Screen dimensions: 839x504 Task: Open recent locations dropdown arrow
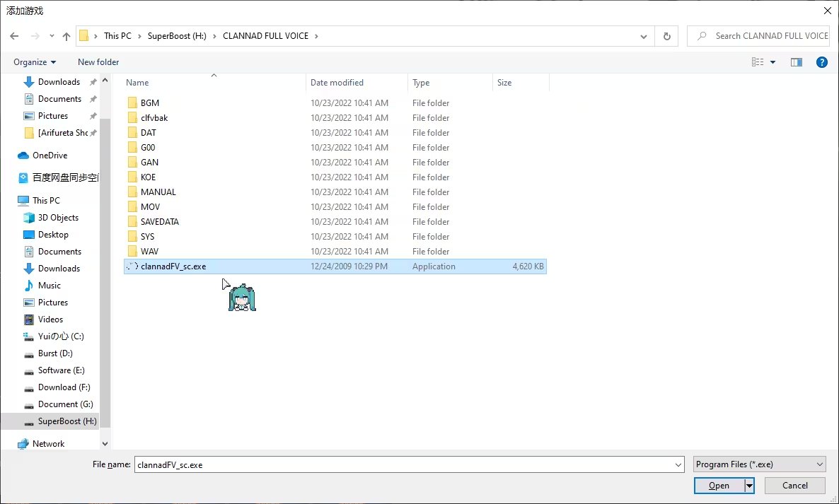point(52,36)
